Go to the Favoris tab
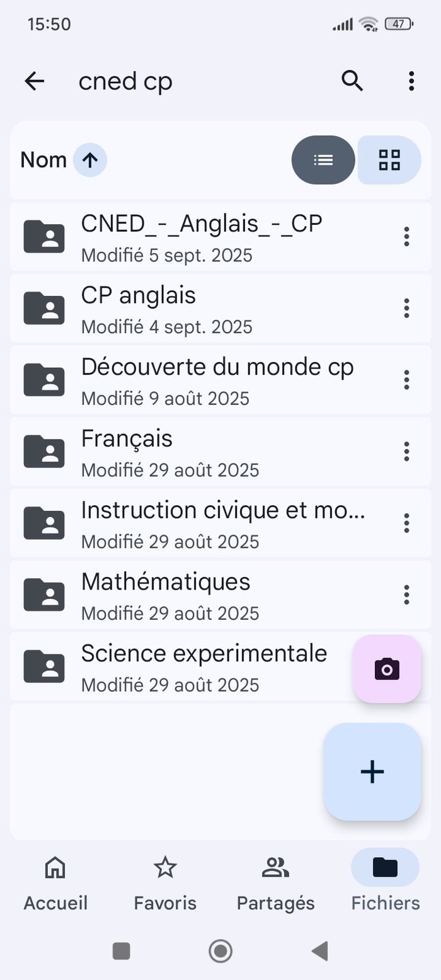The width and height of the screenshot is (441, 980). coord(165,882)
